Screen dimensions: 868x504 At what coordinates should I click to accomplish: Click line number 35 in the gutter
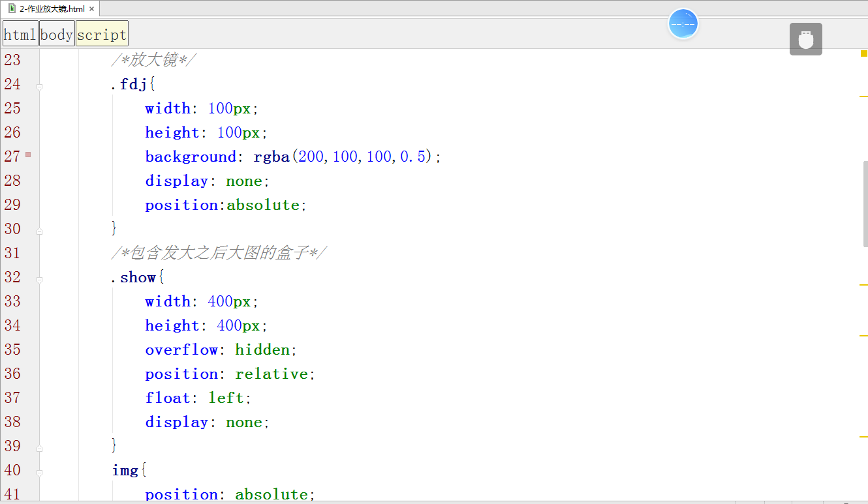coord(12,349)
